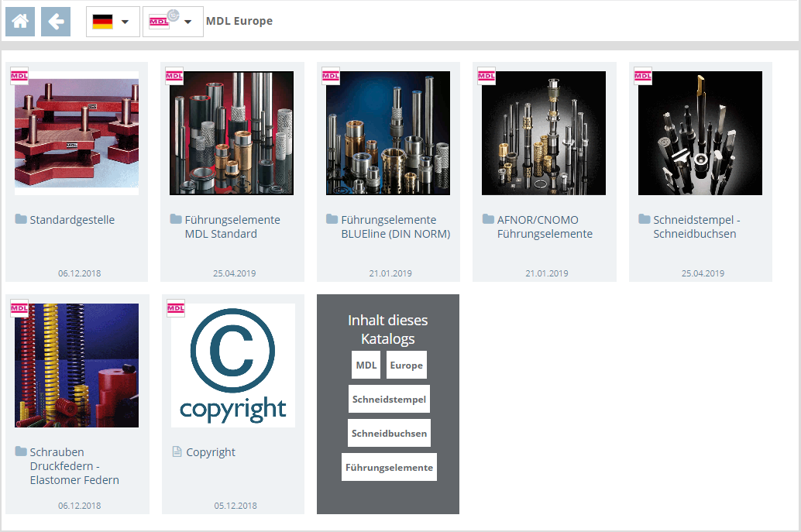Viewport: 801px width, 532px height.
Task: Click the Europe keyword tag
Action: (406, 366)
